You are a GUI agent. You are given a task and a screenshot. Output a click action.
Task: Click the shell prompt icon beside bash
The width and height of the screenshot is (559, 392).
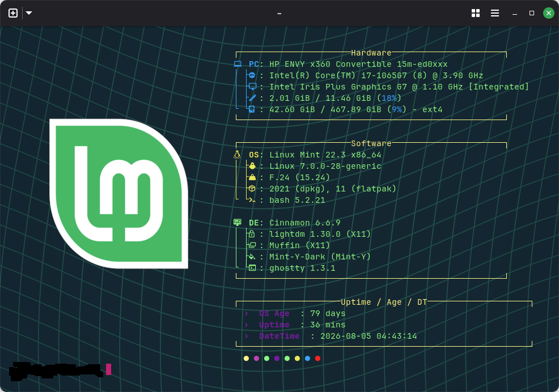[x=252, y=201]
